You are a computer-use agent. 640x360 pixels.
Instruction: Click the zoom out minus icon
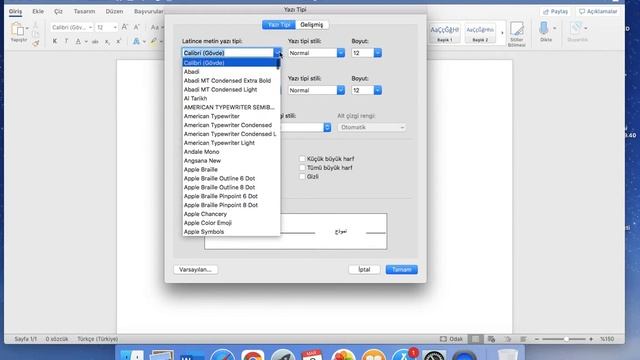(537, 339)
